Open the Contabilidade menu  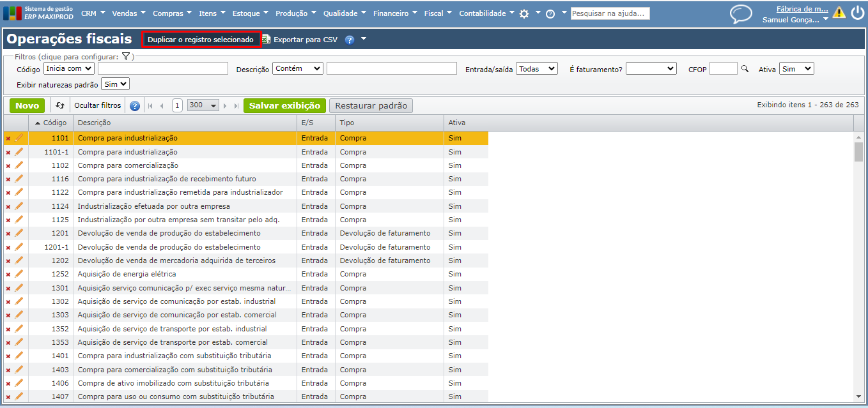pyautogui.click(x=486, y=13)
